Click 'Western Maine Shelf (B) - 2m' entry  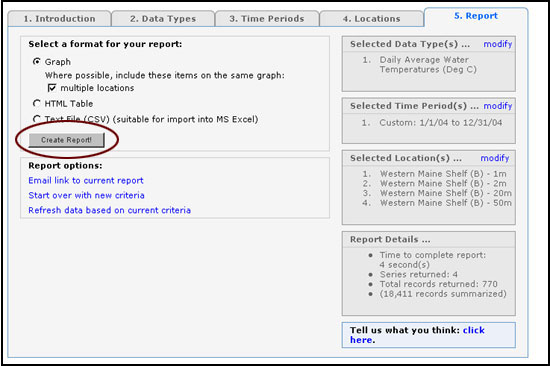443,184
